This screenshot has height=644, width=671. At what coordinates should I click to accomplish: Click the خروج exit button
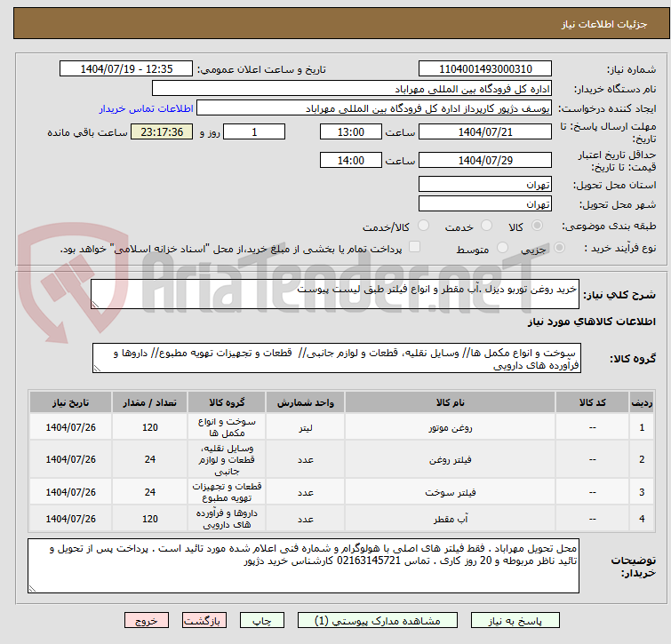(x=147, y=621)
